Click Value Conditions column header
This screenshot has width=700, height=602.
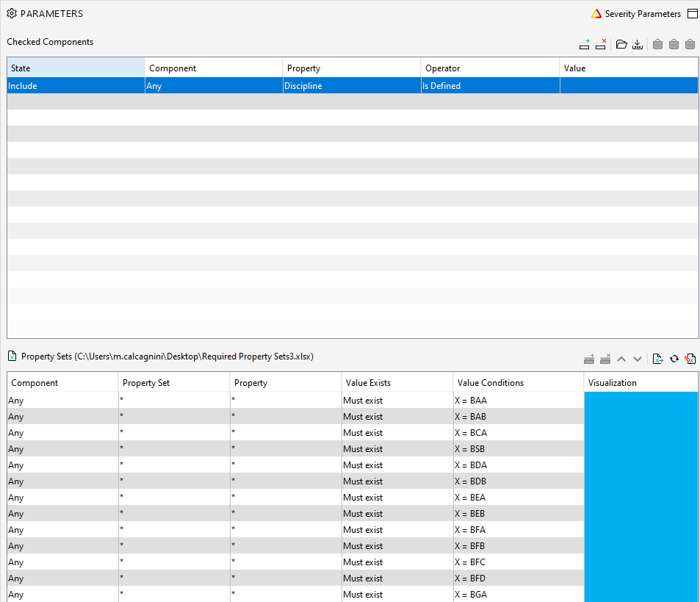pyautogui.click(x=519, y=382)
